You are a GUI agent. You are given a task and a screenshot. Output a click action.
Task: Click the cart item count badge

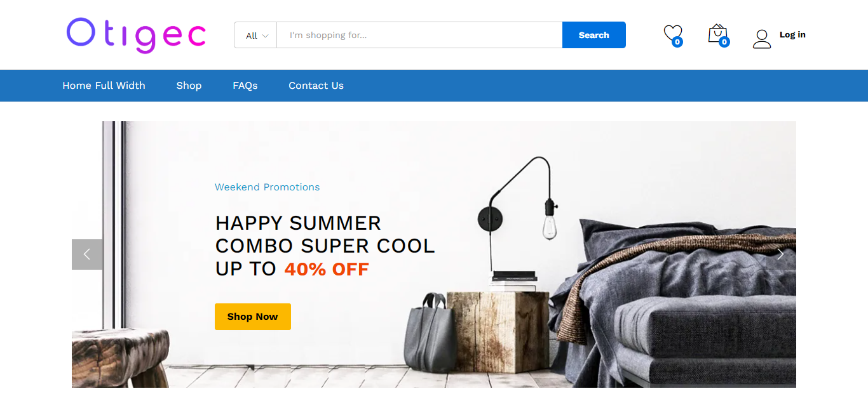(x=724, y=43)
